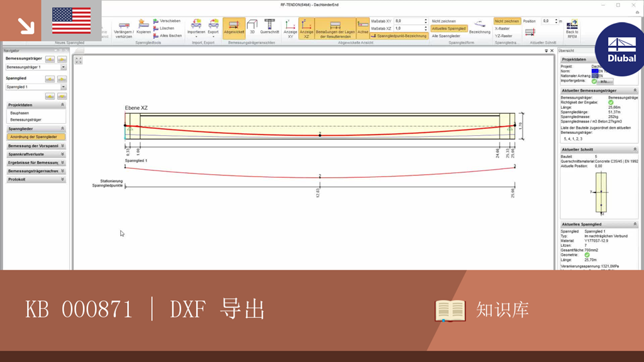Toggle the Achse display button

[x=363, y=29]
